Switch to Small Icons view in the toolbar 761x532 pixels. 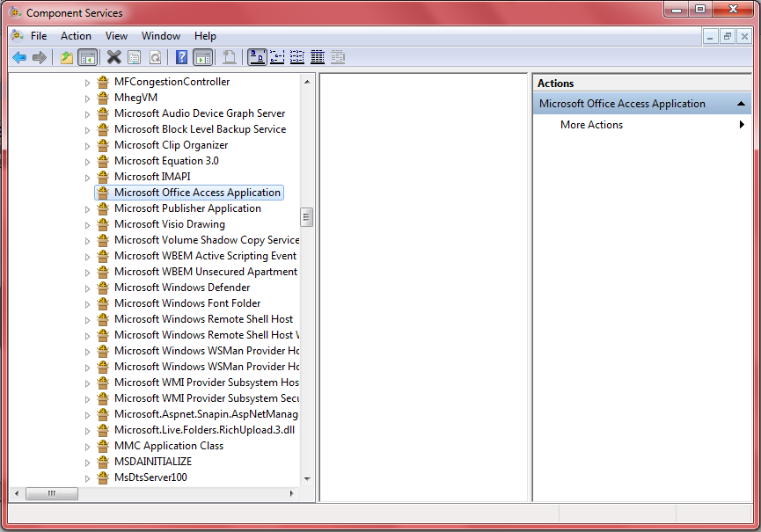click(277, 58)
